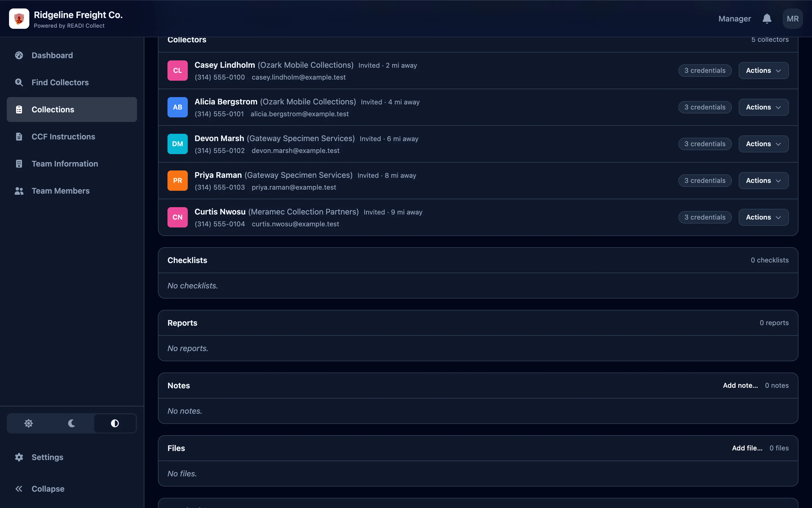View Casey Lindholm's 3 credentials badge
Viewport: 812px width, 508px height.
705,71
